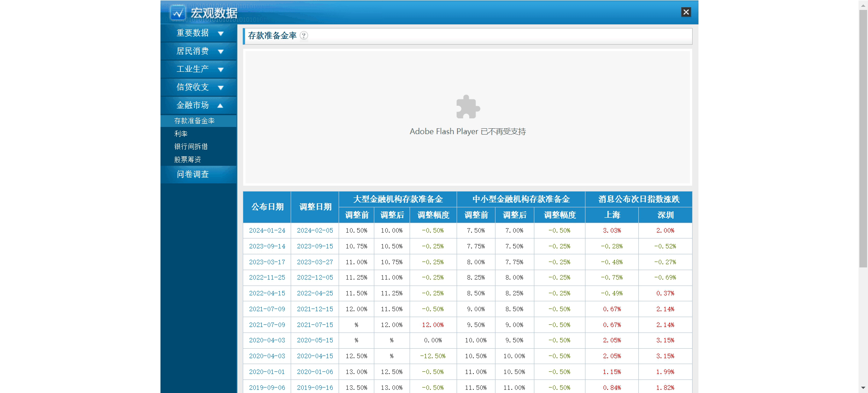
Task: Click the page vertical scrollbar thumb
Action: coord(863,138)
